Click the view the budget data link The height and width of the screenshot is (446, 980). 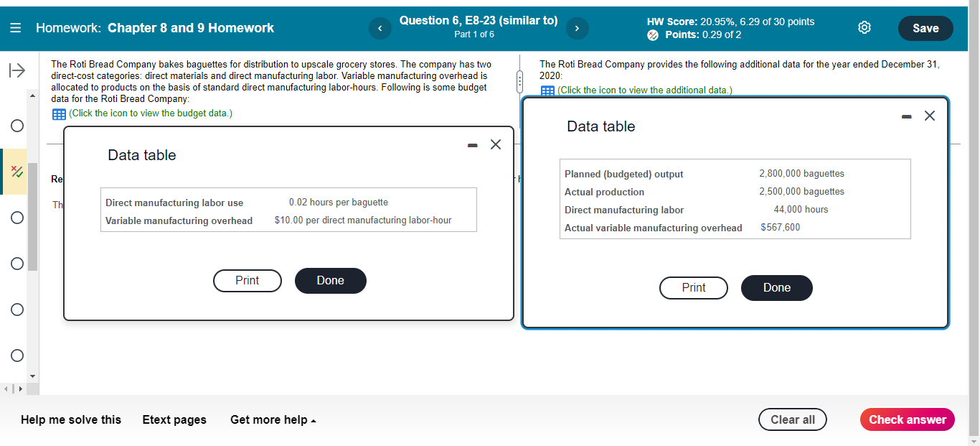pos(150,113)
